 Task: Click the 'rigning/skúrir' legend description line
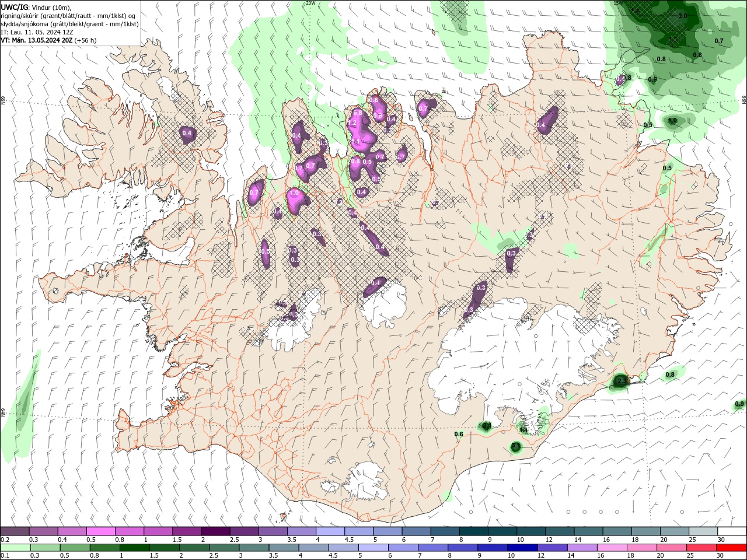point(69,16)
